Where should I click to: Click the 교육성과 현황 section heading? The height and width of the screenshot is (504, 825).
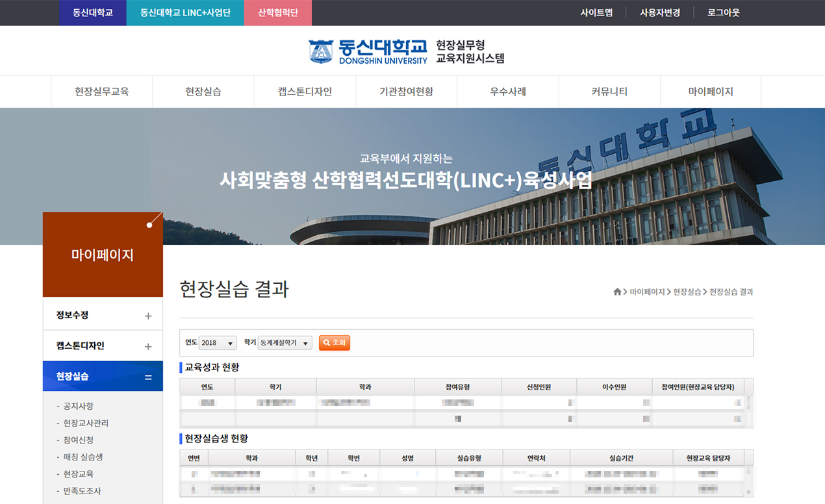click(x=212, y=368)
